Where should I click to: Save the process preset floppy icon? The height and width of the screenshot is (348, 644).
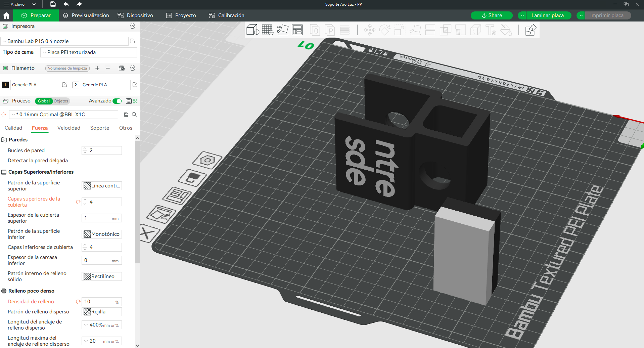[x=126, y=115]
